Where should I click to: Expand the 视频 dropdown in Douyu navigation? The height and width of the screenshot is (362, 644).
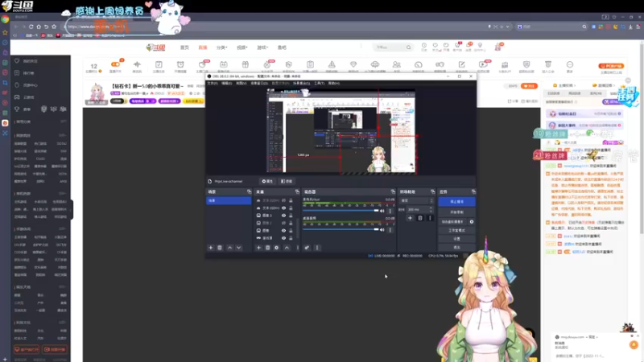(242, 47)
